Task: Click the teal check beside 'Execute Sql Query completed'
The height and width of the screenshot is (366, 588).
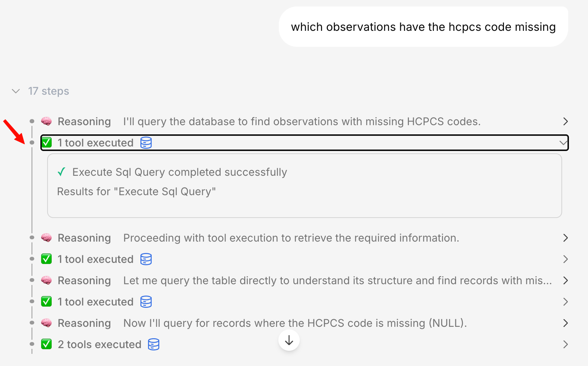Action: click(61, 172)
